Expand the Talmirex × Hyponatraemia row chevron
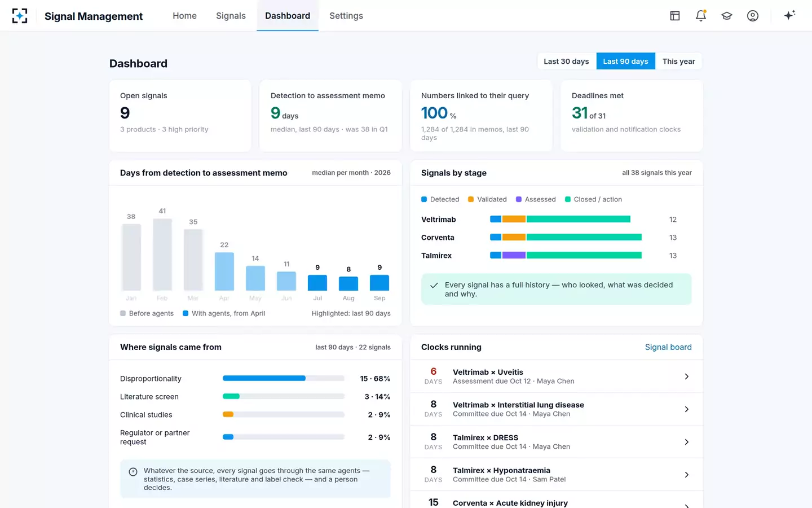This screenshot has width=812, height=508. [686, 475]
